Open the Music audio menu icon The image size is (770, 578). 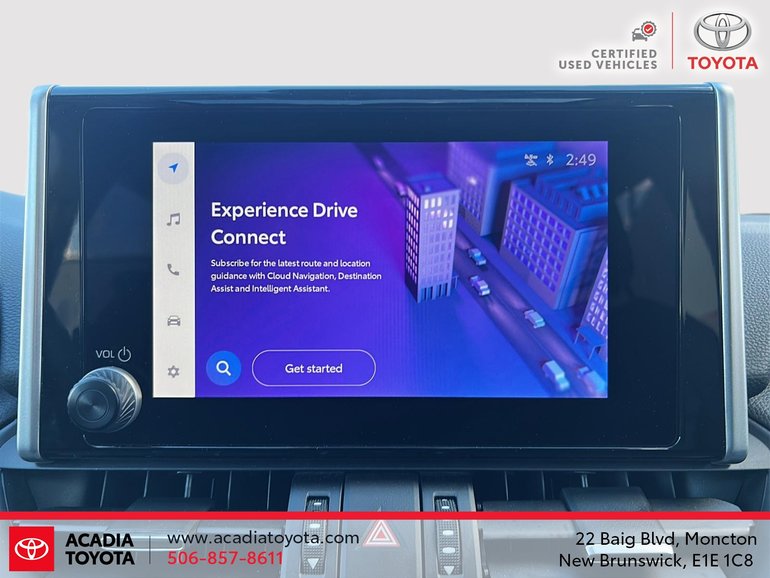click(174, 219)
